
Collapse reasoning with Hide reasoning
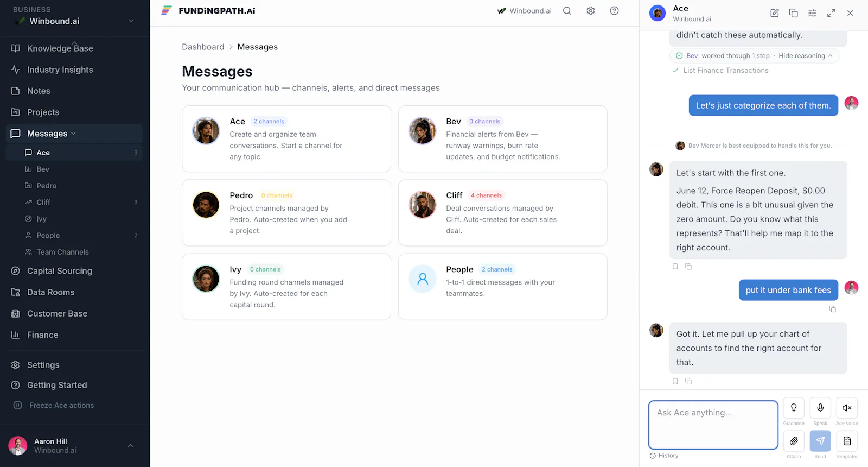[x=806, y=56]
